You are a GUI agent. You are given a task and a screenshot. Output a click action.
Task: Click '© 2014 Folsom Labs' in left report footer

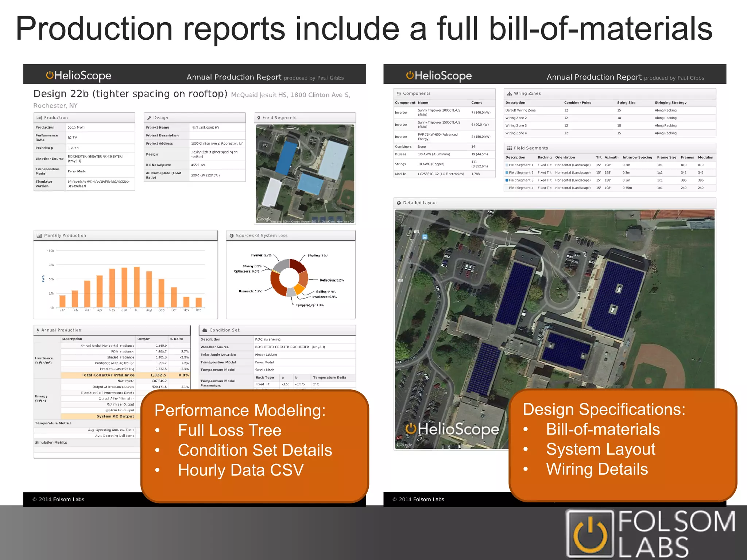coord(58,499)
